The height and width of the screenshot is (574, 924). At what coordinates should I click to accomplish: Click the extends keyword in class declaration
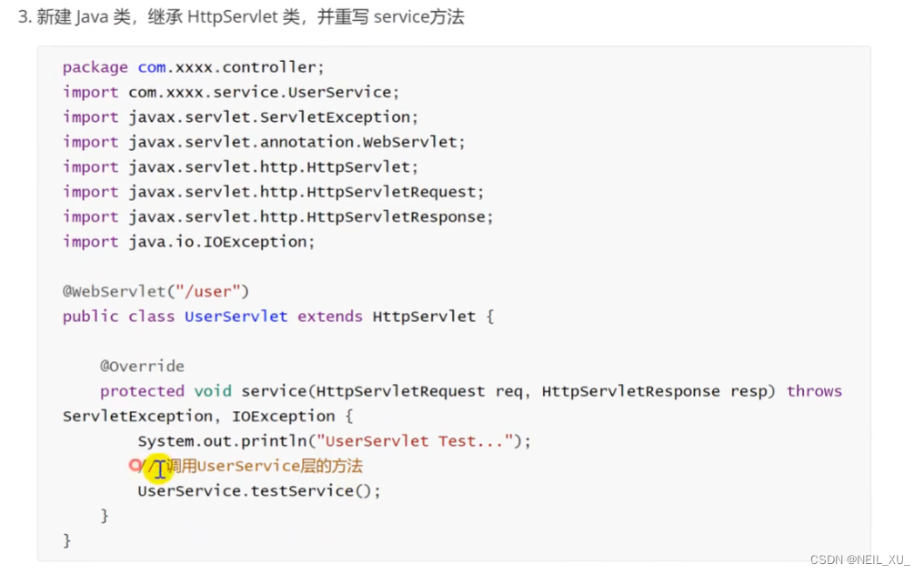coord(330,317)
